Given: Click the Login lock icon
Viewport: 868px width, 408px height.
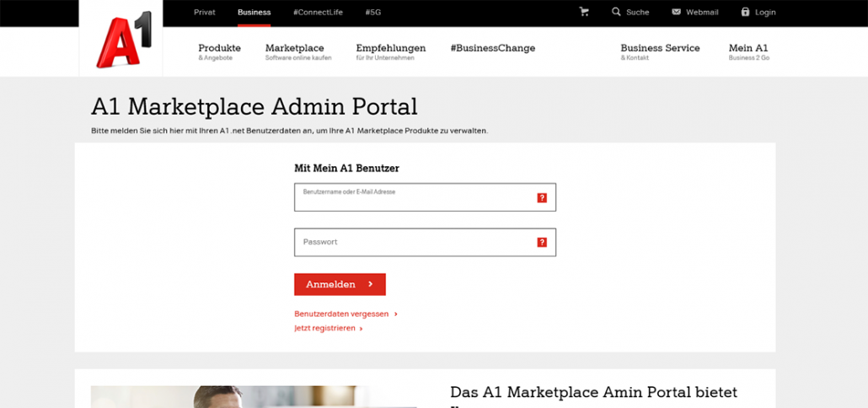Looking at the screenshot, I should [745, 12].
